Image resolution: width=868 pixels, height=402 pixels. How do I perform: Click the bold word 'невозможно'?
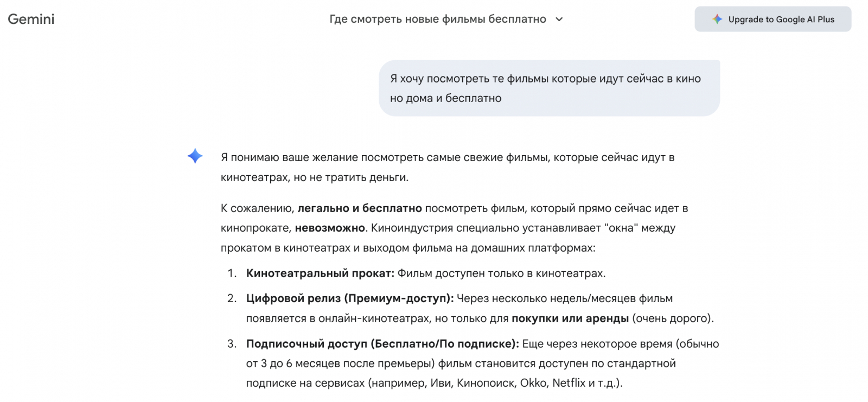point(330,228)
